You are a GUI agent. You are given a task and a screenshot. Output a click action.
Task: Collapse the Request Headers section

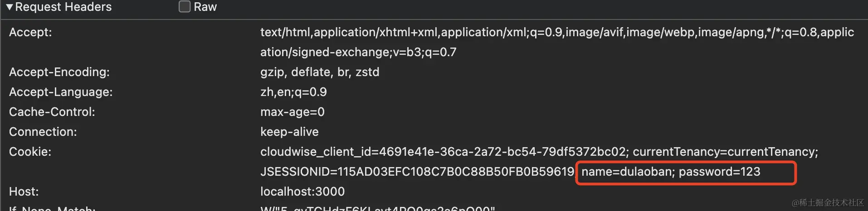10,7
